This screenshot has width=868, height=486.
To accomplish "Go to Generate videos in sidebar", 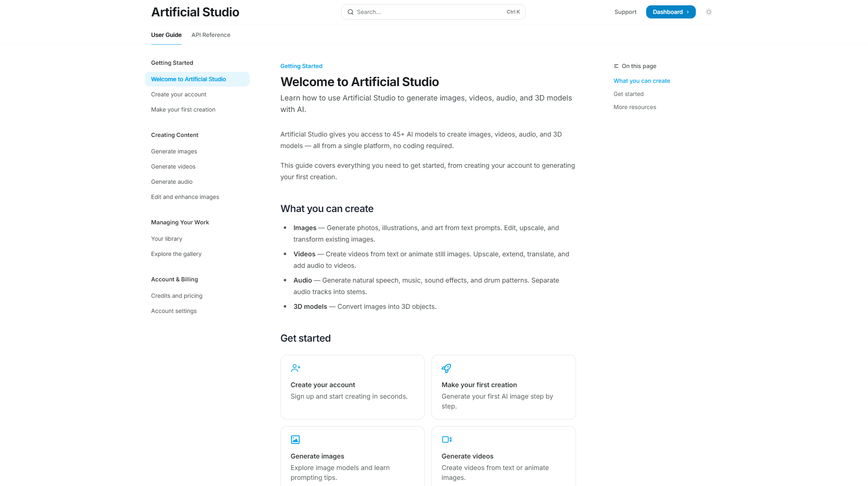I will click(x=173, y=167).
